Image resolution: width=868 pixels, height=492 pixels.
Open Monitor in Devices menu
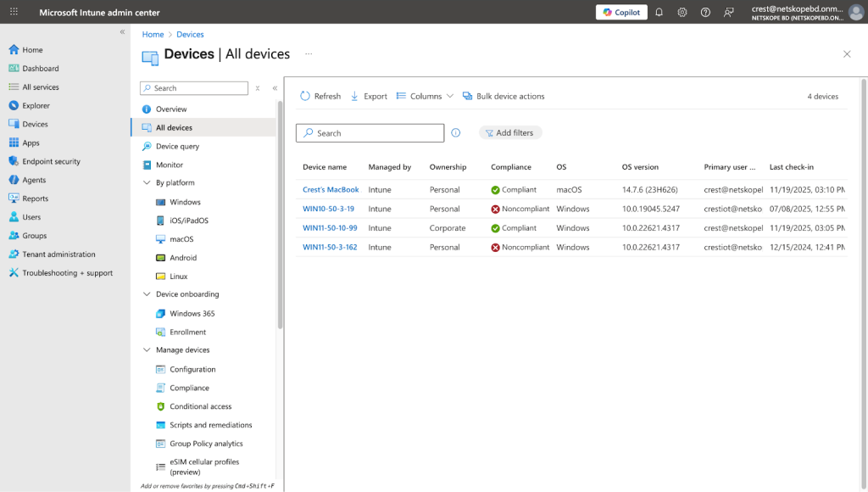click(169, 165)
